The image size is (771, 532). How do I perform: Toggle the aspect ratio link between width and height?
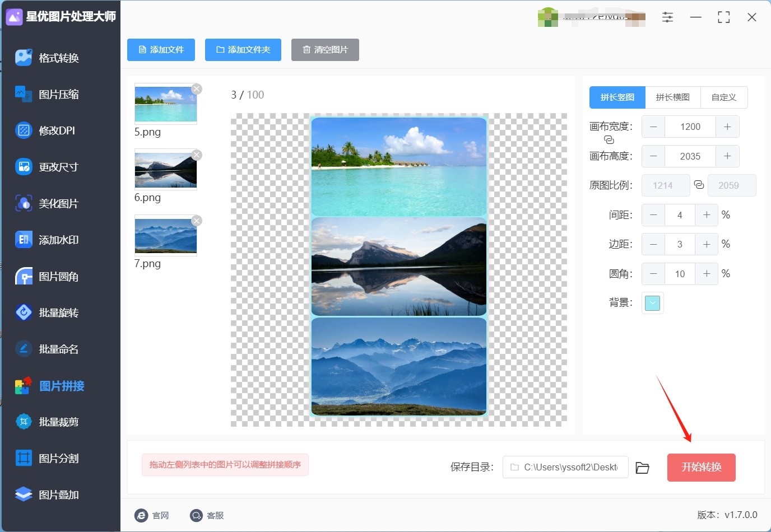point(609,140)
